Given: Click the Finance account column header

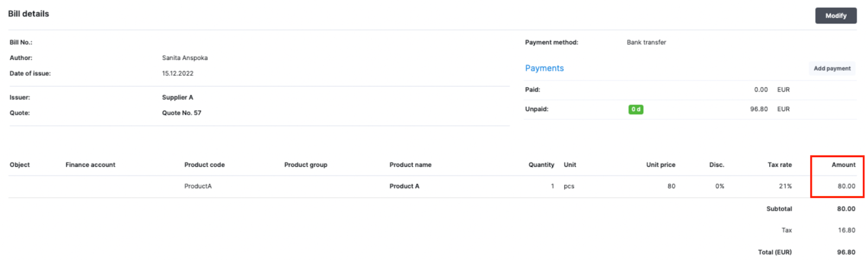Looking at the screenshot, I should click(90, 165).
